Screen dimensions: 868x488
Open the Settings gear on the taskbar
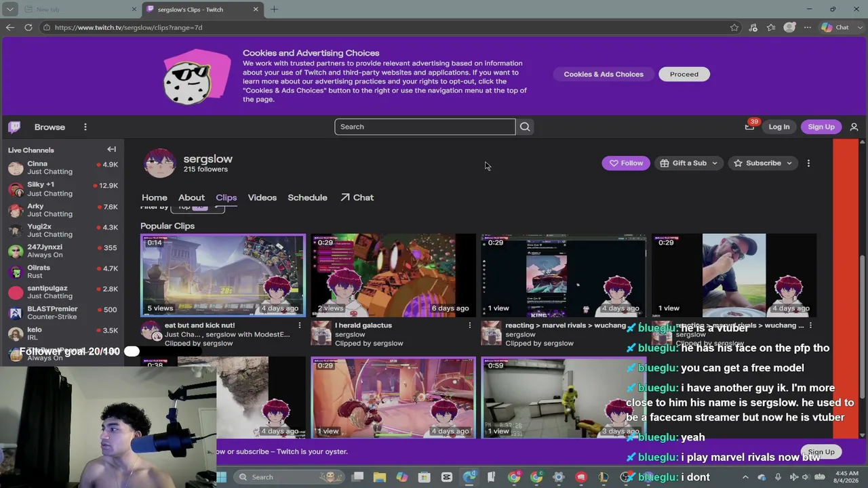tap(559, 477)
